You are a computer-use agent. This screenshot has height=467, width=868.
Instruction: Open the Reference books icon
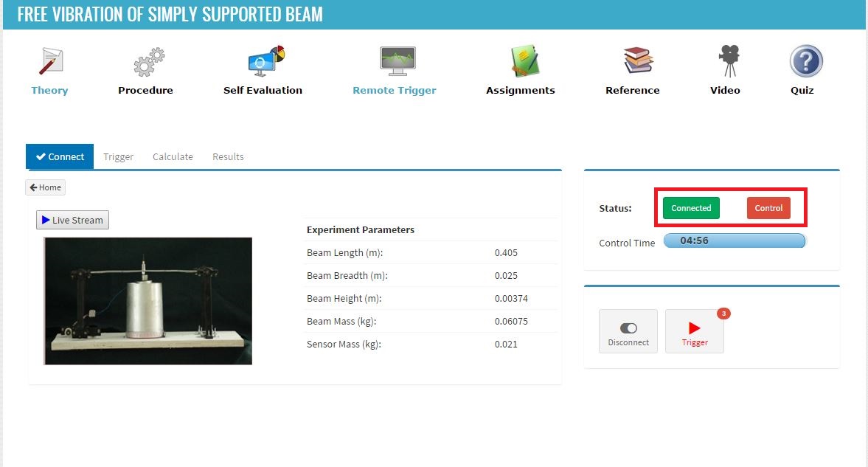pos(638,60)
